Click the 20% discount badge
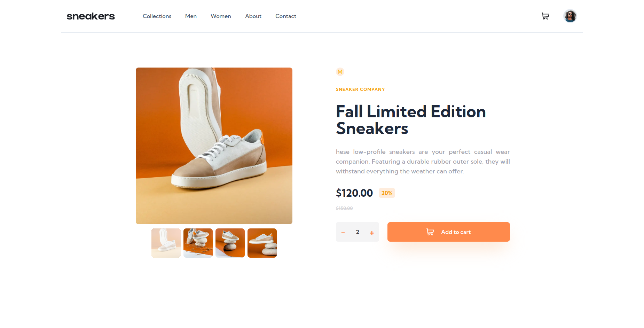644x328 pixels. pos(387,193)
